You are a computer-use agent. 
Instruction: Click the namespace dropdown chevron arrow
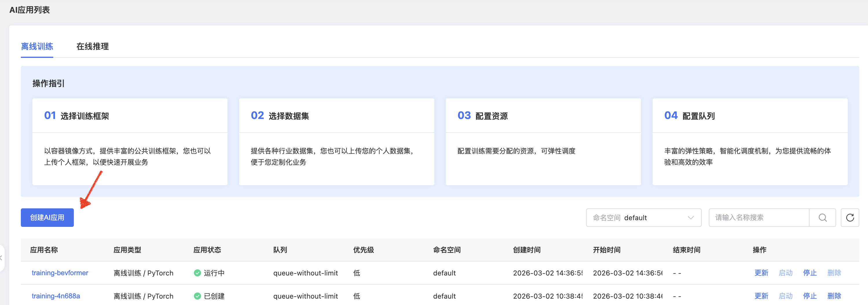[x=691, y=218]
